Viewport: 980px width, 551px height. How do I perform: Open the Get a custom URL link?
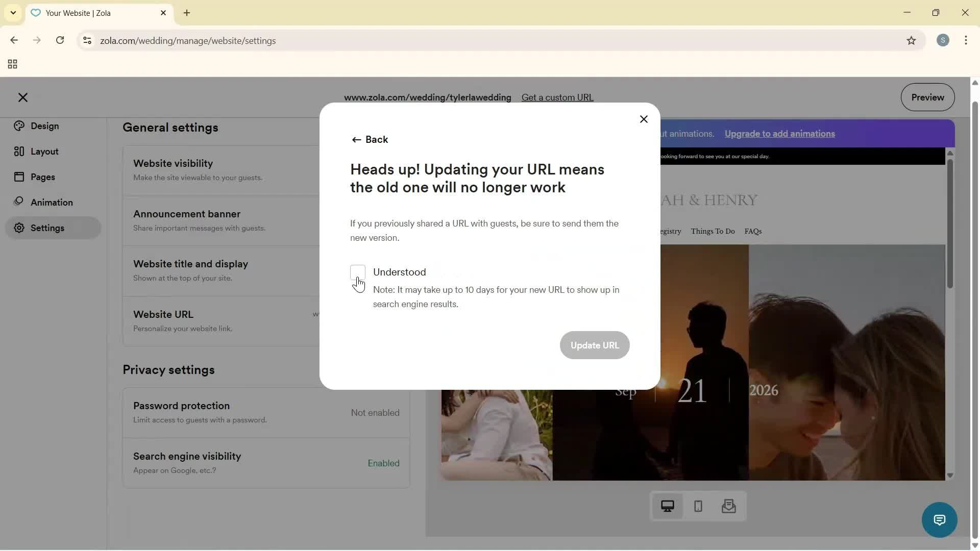coord(557,97)
